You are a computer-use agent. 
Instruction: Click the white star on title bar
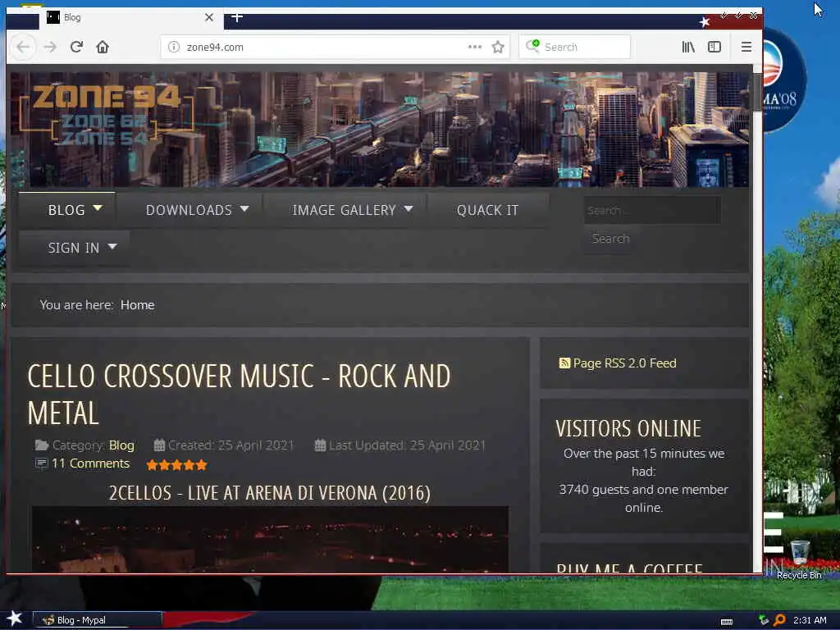pos(705,22)
